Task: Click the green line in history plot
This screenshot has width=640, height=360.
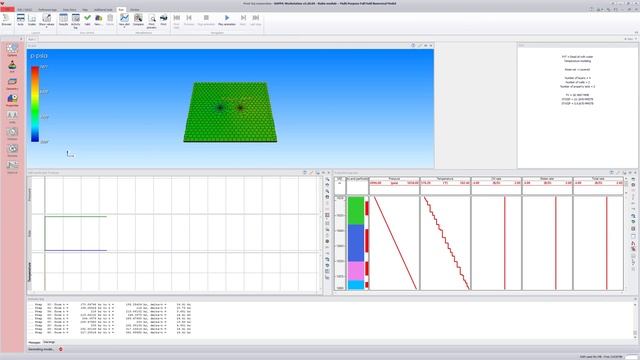Action: click(x=76, y=216)
